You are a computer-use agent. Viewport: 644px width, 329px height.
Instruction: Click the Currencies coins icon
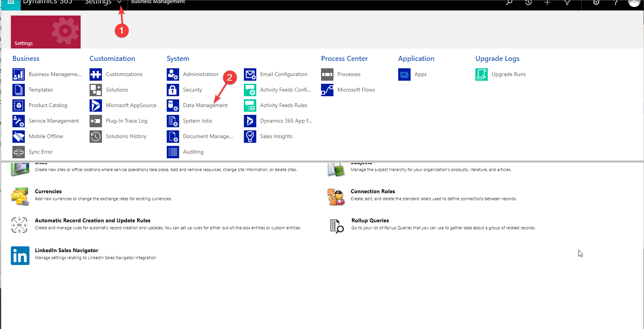pos(20,196)
